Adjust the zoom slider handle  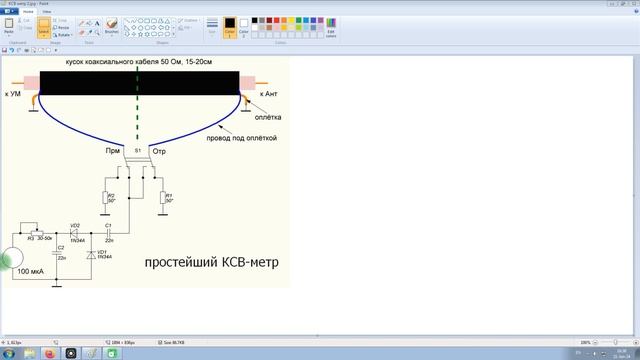[616, 342]
